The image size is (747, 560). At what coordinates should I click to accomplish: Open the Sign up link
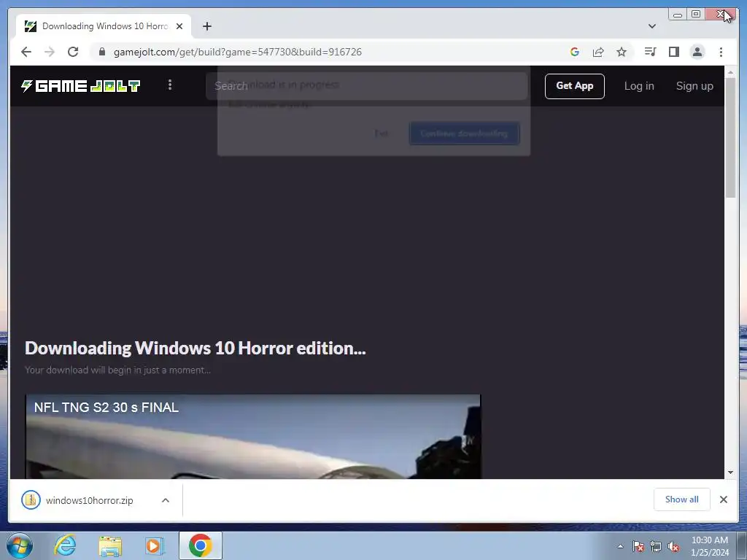click(694, 86)
